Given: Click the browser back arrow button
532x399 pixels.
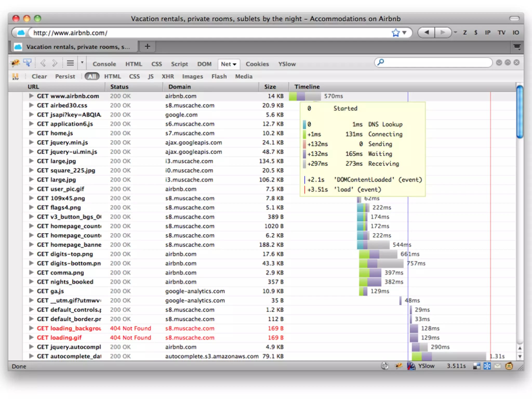Looking at the screenshot, I should [426, 33].
